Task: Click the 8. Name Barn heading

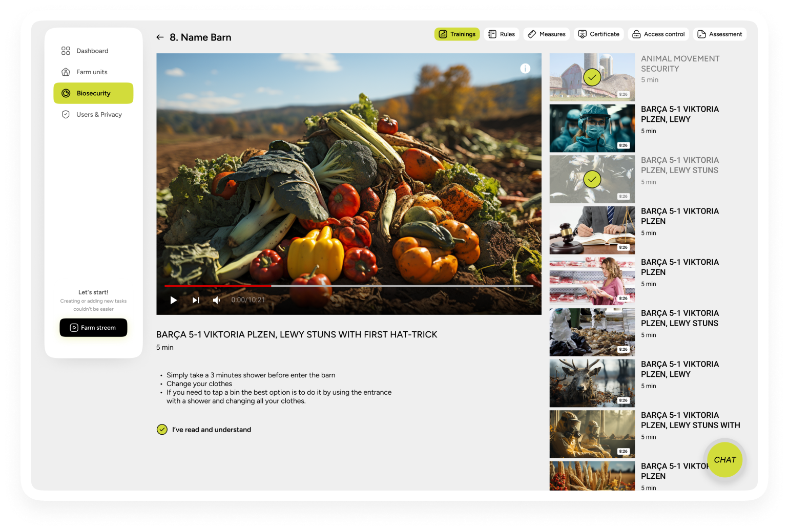Action: tap(200, 37)
